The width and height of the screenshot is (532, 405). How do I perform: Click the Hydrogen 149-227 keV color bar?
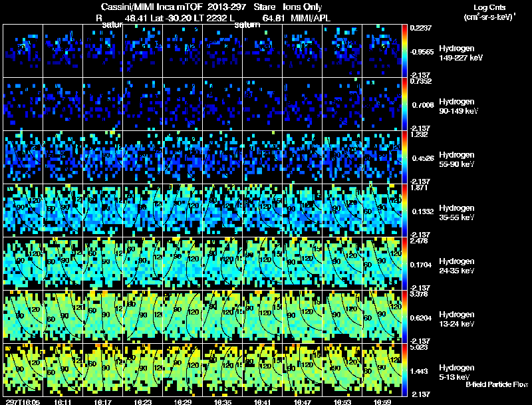point(406,51)
